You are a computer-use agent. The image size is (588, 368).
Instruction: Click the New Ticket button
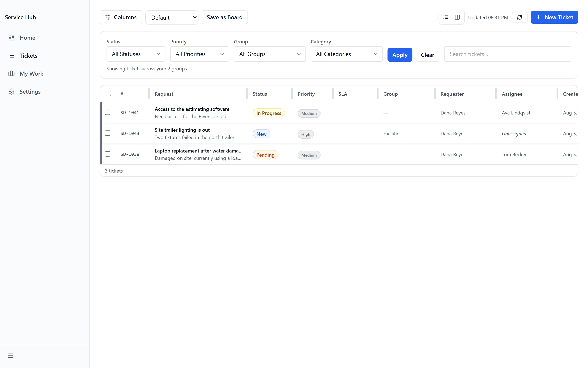pos(554,17)
